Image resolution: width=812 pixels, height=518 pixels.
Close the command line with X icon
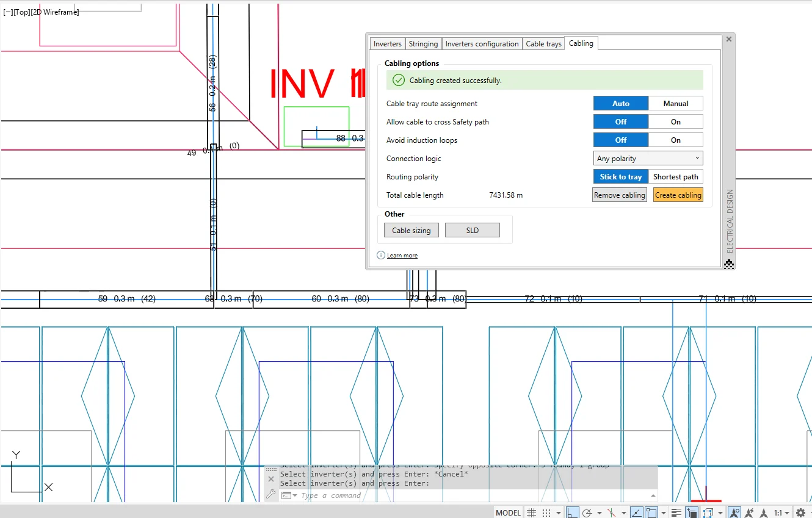271,479
